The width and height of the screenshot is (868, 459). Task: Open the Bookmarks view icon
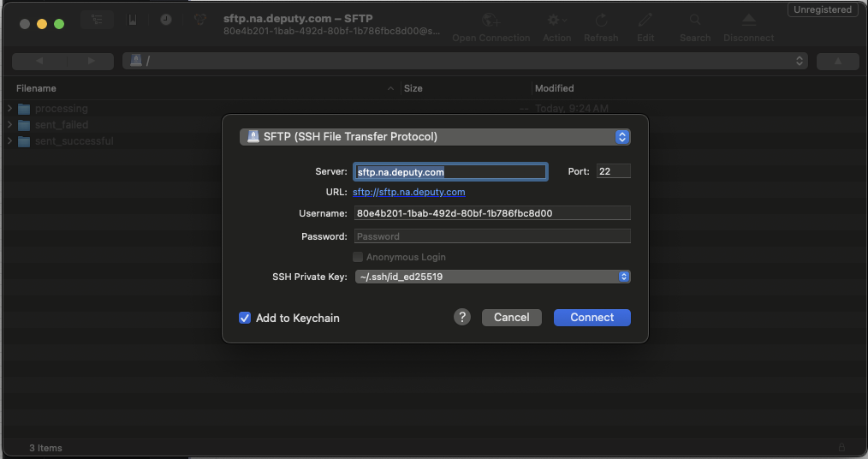coord(133,20)
